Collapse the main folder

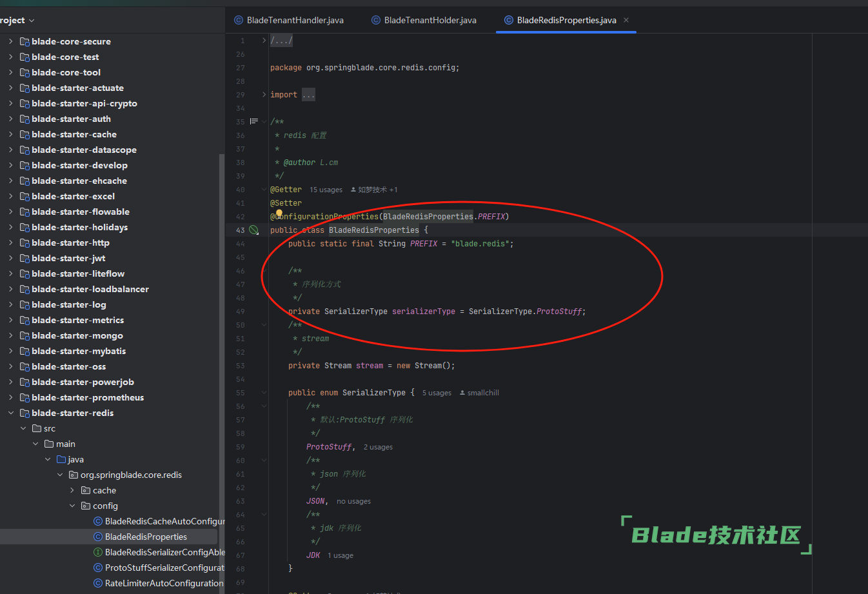pos(35,444)
